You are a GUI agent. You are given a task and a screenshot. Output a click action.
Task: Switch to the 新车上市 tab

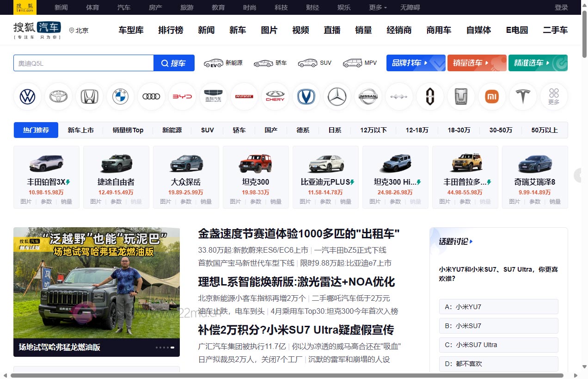(81, 130)
